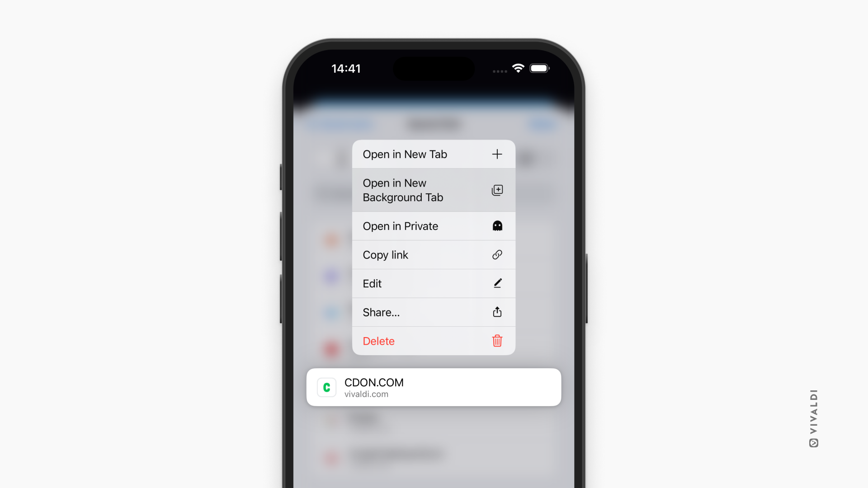Select Open in New Tab menu option
868x488 pixels.
[434, 155]
